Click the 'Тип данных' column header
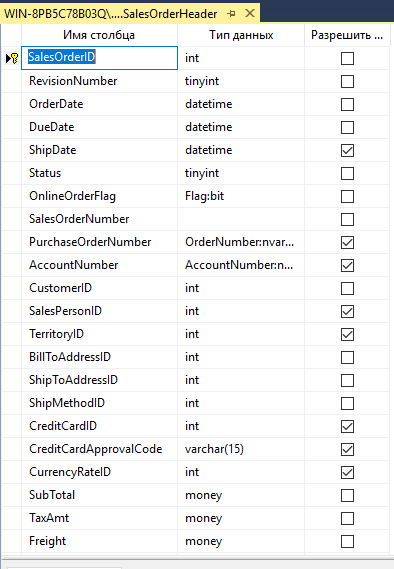Viewport: 394px width, 569px height. point(241,35)
